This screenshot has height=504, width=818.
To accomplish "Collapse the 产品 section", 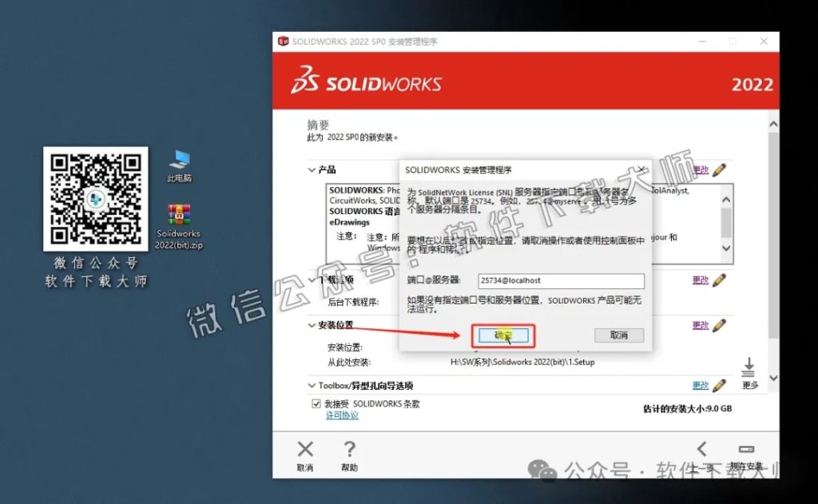I will click(x=312, y=169).
